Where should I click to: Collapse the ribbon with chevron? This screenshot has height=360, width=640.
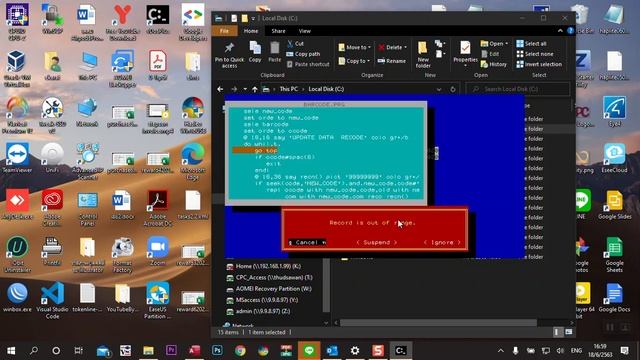[x=560, y=31]
